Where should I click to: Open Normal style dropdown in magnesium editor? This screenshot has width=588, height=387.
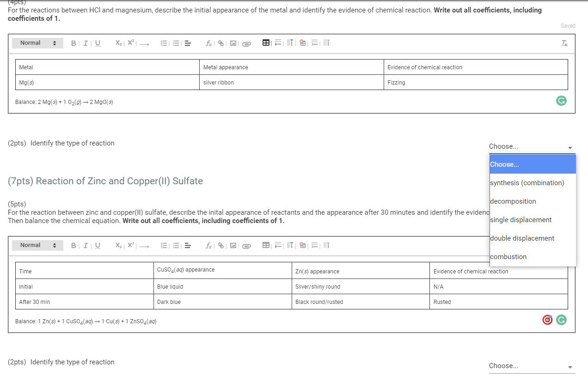[x=38, y=43]
